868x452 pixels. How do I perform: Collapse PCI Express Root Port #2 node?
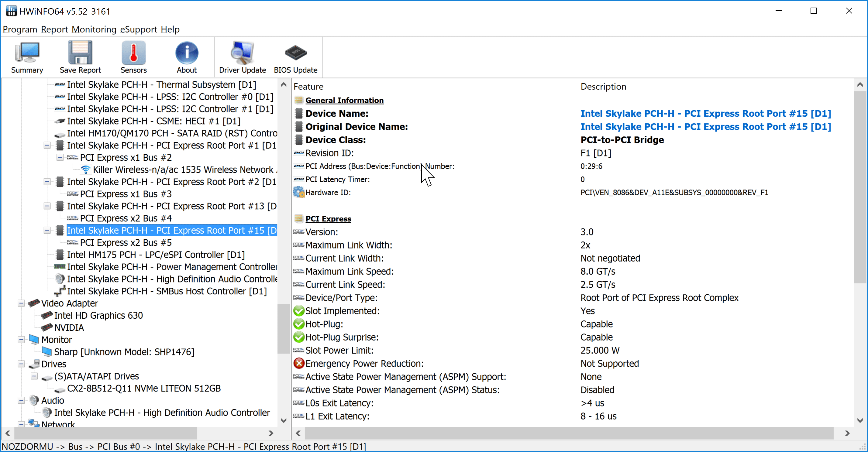pyautogui.click(x=47, y=182)
